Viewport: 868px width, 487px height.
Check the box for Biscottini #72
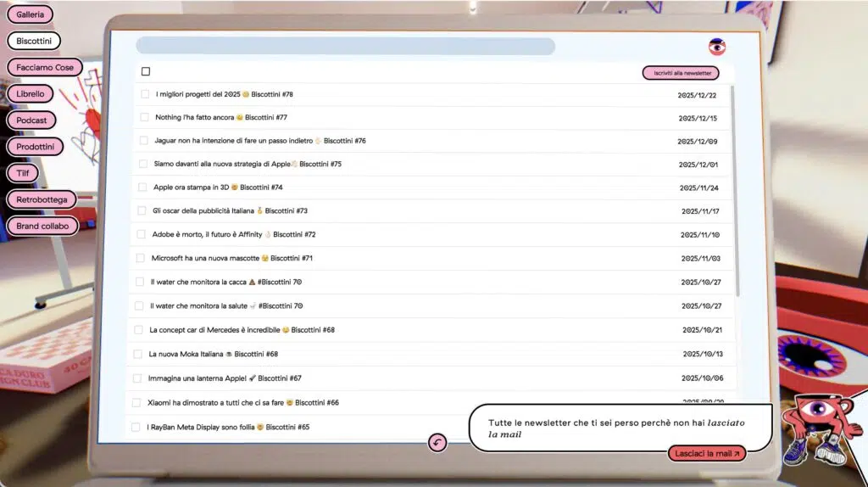(x=142, y=234)
